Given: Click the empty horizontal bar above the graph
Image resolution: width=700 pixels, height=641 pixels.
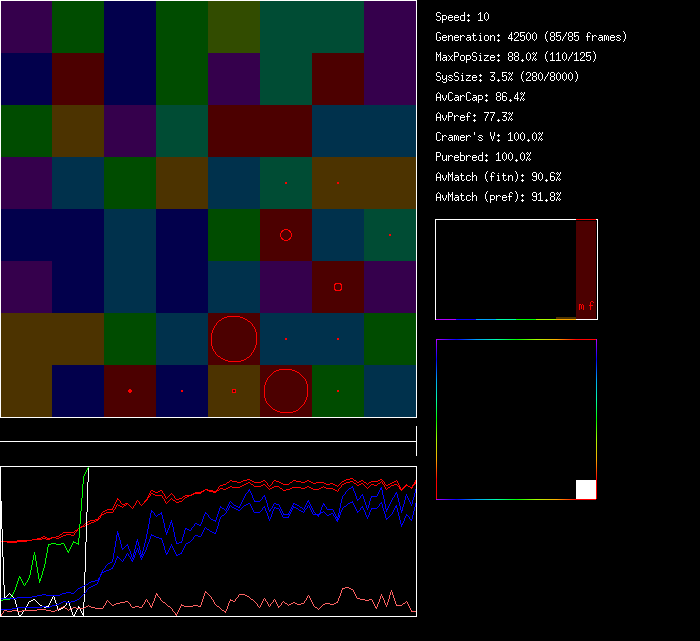Looking at the screenshot, I should pyautogui.click(x=208, y=431).
